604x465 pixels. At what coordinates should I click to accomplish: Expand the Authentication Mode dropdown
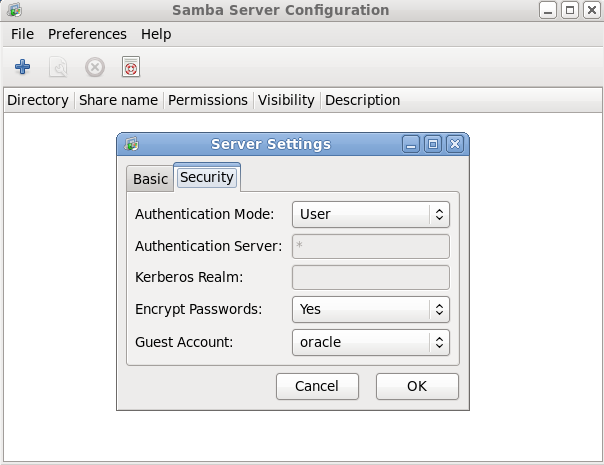371,214
